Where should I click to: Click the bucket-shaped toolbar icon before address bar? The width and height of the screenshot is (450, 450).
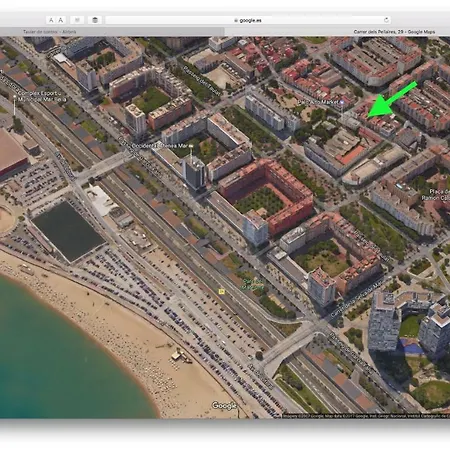95,20
